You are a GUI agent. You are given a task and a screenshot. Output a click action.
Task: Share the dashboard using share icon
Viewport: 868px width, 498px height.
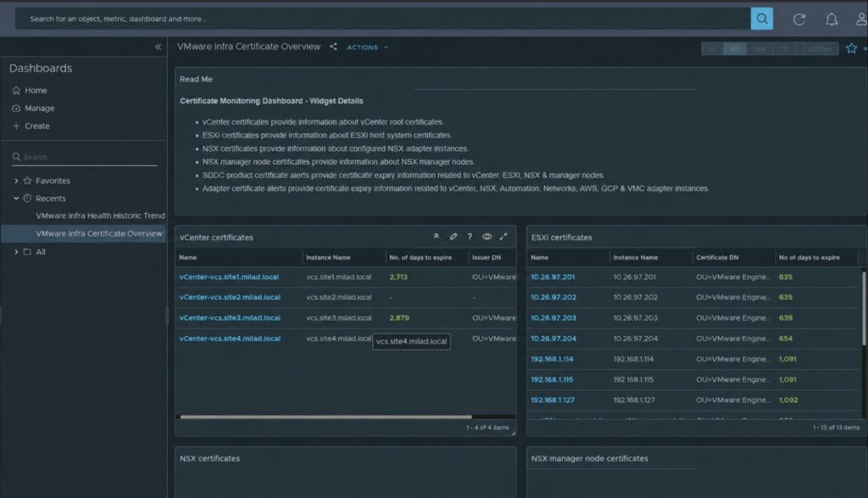pyautogui.click(x=332, y=48)
